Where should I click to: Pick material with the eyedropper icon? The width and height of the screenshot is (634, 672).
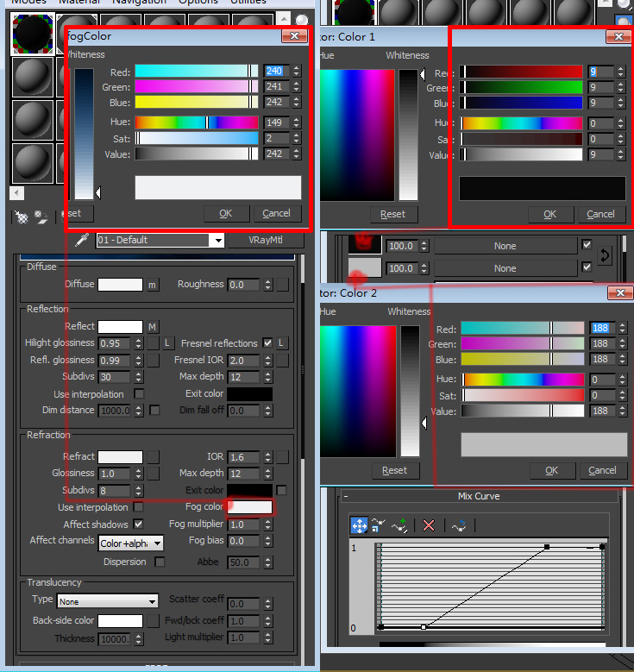[83, 240]
